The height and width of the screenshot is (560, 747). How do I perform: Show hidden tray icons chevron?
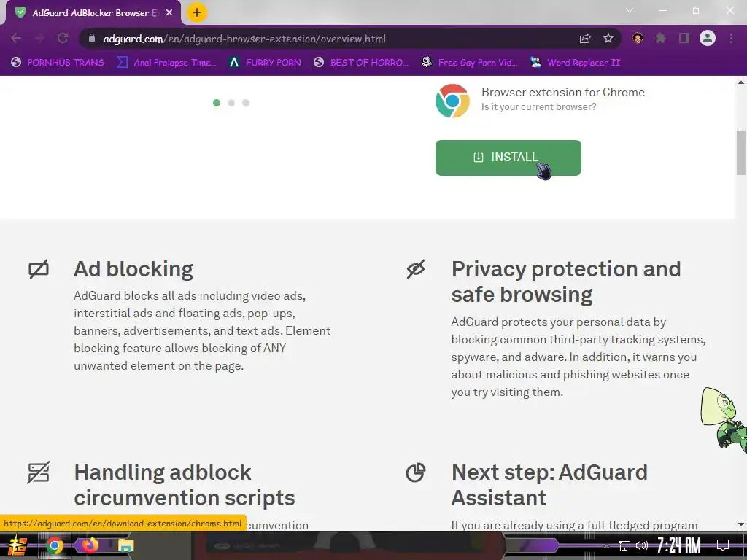pos(606,545)
